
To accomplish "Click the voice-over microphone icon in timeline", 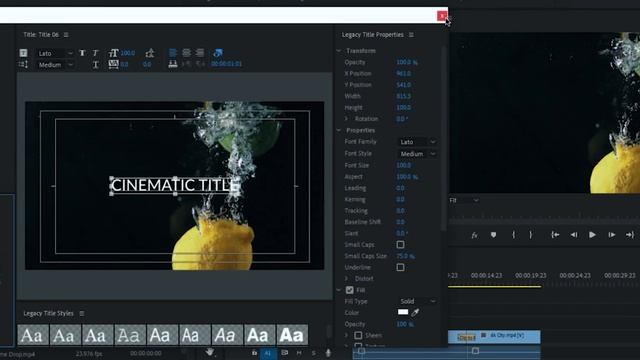I will pos(328,353).
